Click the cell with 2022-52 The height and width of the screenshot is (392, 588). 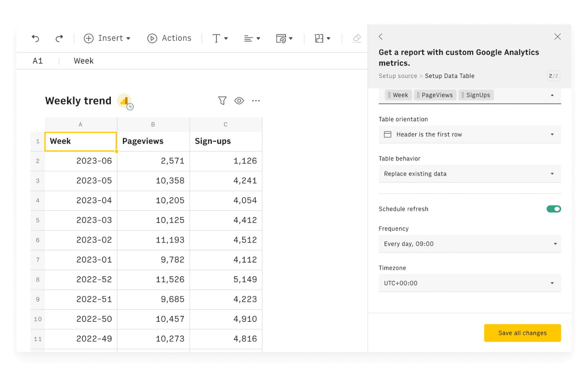click(81, 280)
